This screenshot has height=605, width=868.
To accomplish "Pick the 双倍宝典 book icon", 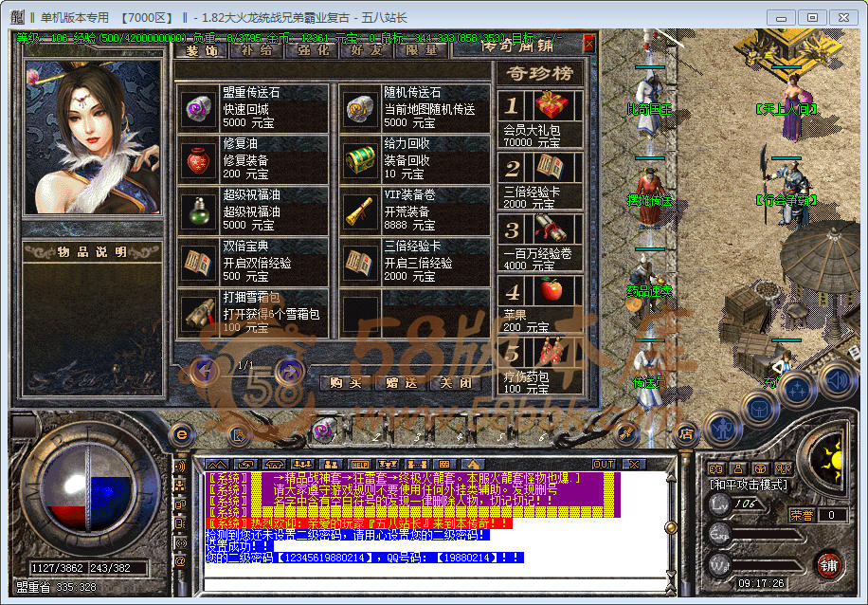I will 198,263.
